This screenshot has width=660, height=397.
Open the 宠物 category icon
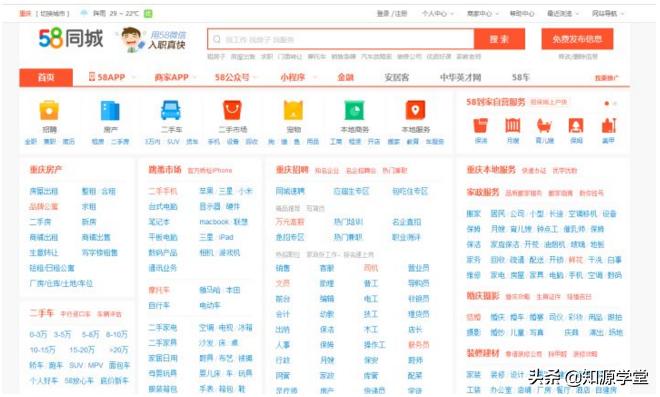click(293, 111)
